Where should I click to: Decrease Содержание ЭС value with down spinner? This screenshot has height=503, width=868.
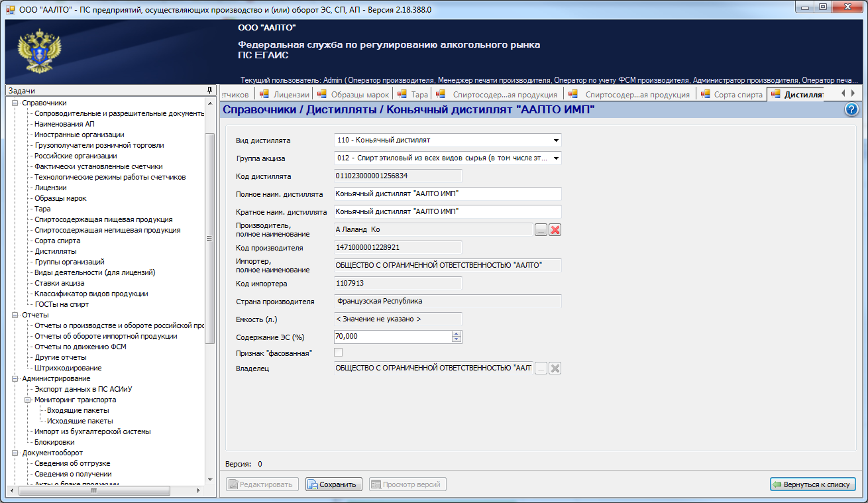coord(456,340)
